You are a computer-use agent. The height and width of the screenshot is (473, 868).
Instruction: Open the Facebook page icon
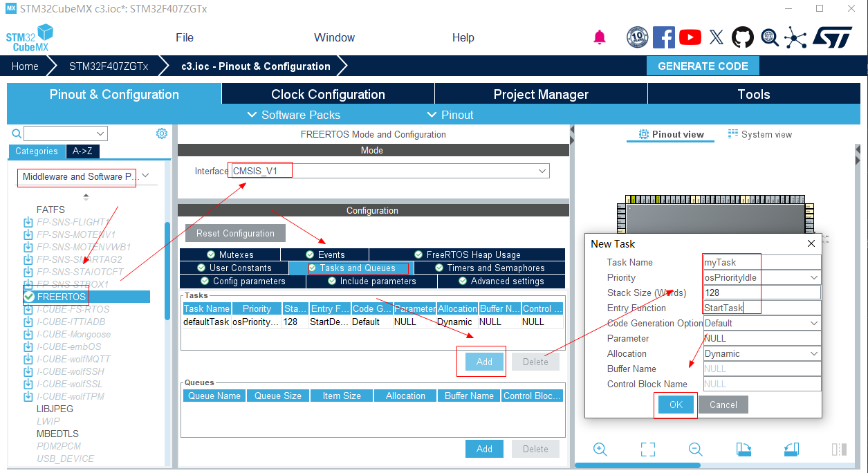[x=663, y=37]
